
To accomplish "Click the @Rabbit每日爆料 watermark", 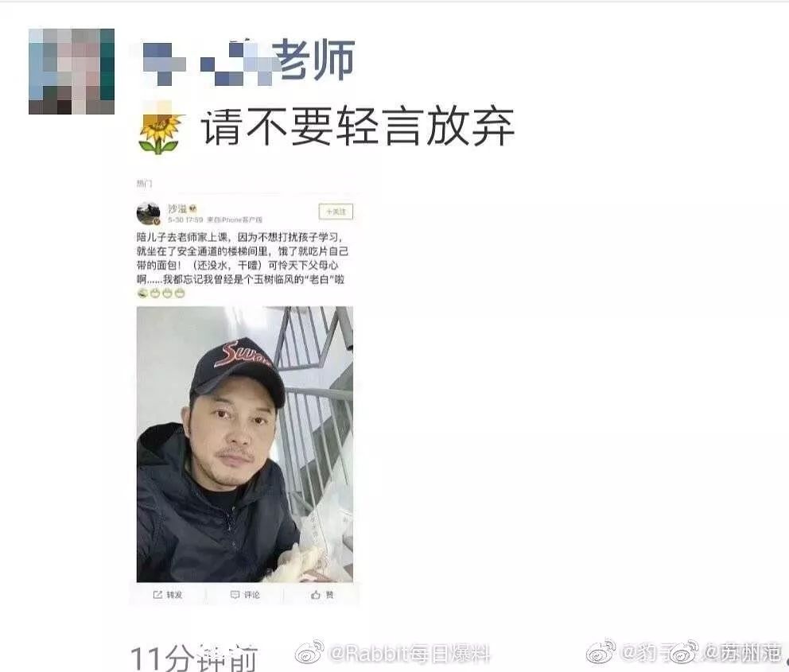I will [409, 654].
